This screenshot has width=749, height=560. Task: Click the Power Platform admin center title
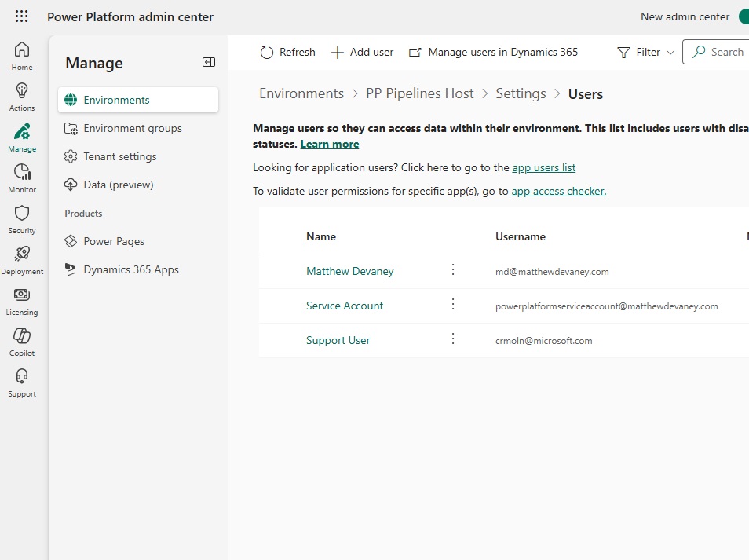coord(130,16)
